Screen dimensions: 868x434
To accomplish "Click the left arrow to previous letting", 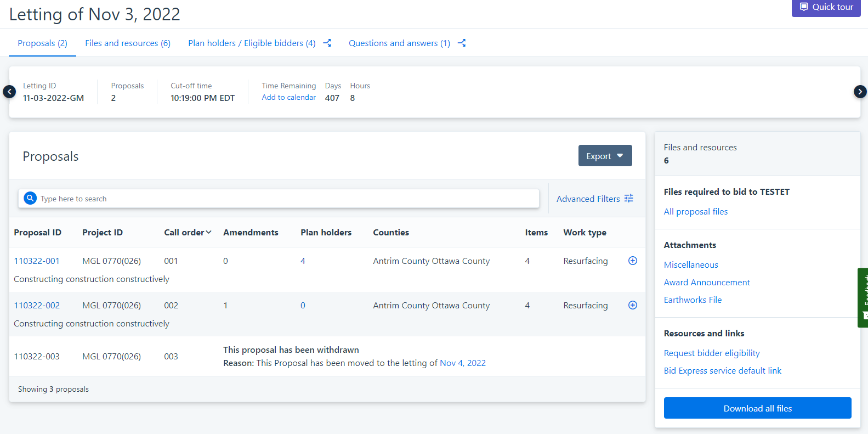I will [x=9, y=92].
